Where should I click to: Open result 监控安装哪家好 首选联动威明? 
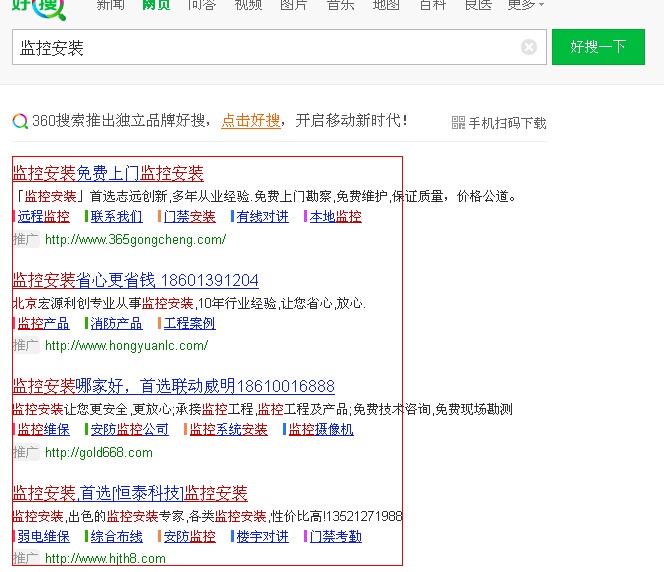point(174,387)
